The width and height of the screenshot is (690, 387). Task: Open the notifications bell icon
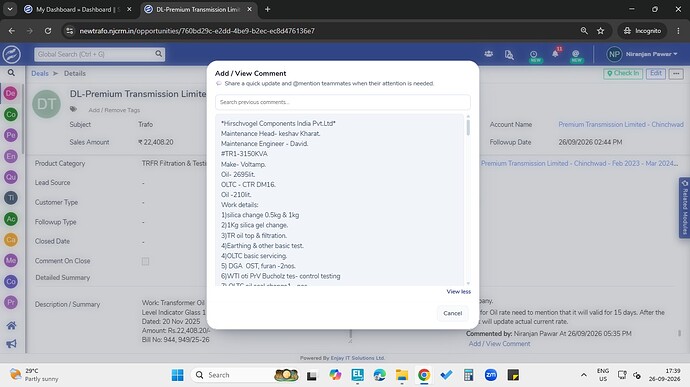(x=555, y=54)
